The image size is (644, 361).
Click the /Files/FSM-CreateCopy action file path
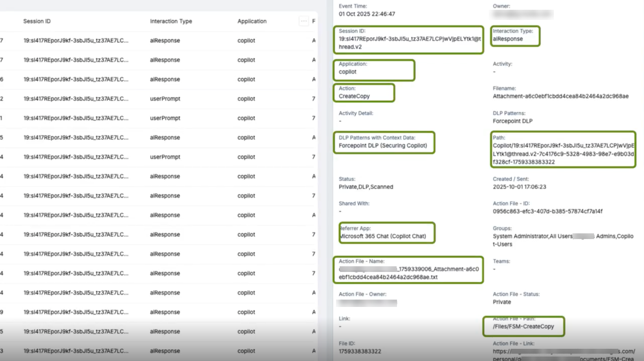(523, 326)
